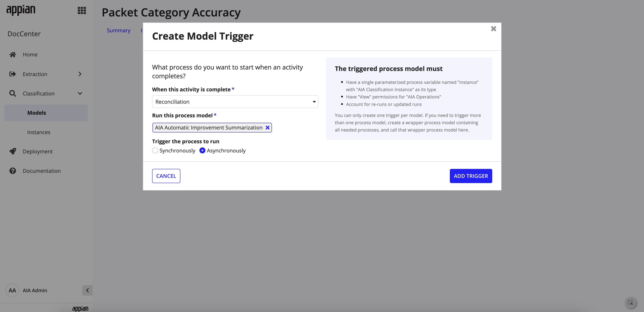The height and width of the screenshot is (312, 644).
Task: Open the Summary tab
Action: 118,30
